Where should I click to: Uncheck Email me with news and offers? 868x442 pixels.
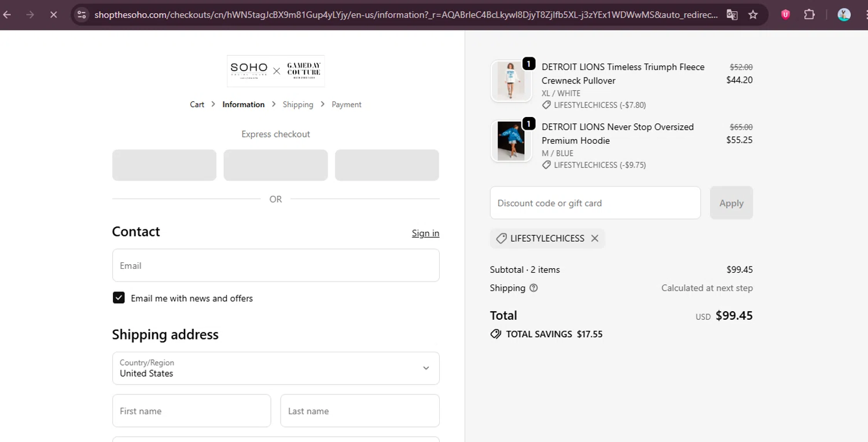click(119, 298)
